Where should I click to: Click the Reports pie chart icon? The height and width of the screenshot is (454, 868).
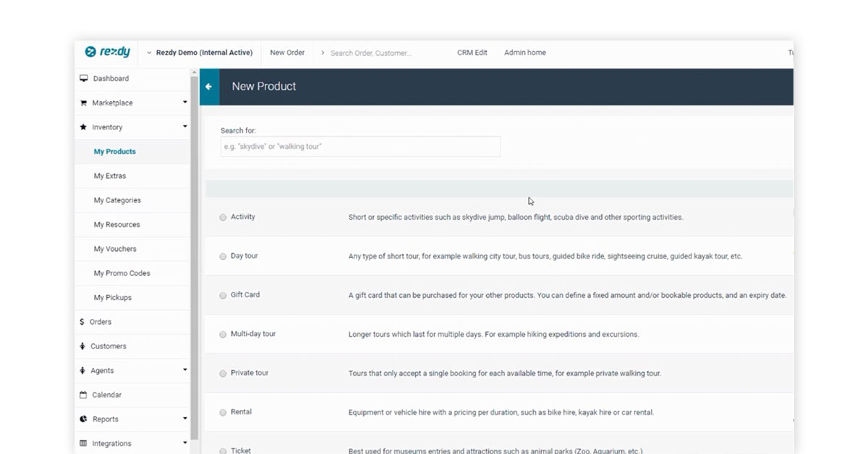click(83, 419)
